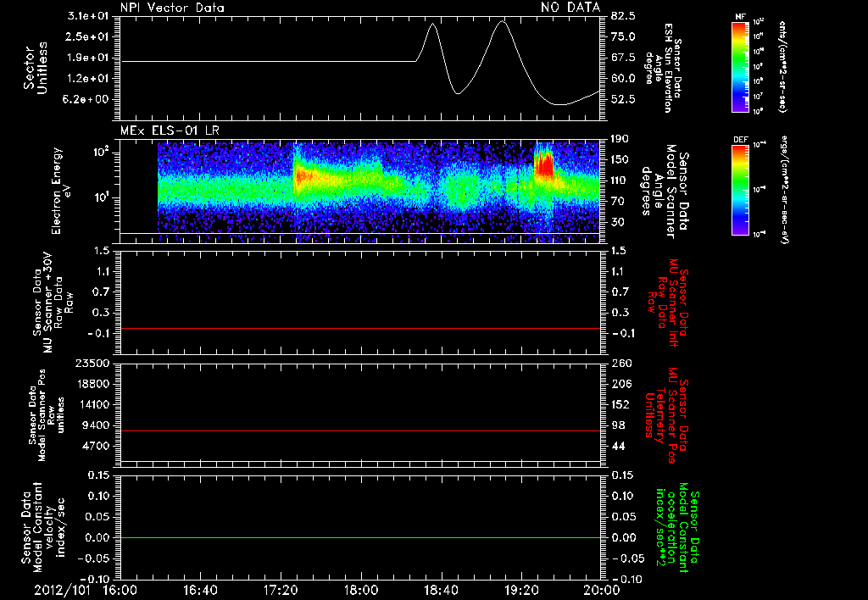Screen dimensions: 868x600
Task: Click the 260 Telemetry axis tick value
Action: 620,363
